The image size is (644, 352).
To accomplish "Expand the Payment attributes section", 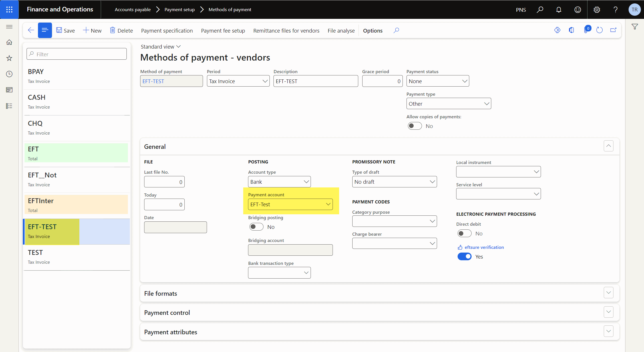I will 608,331.
